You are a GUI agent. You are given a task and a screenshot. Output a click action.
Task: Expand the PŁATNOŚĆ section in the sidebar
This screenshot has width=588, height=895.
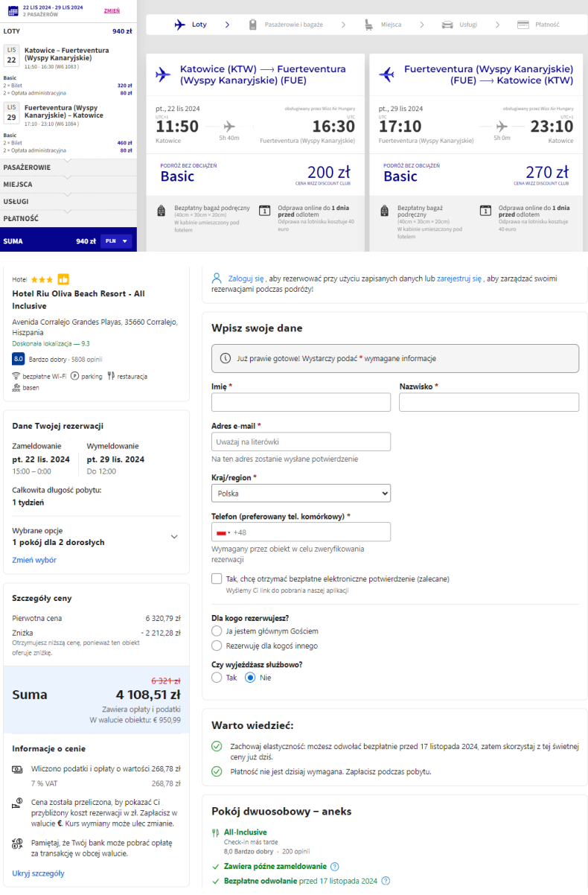coord(68,219)
